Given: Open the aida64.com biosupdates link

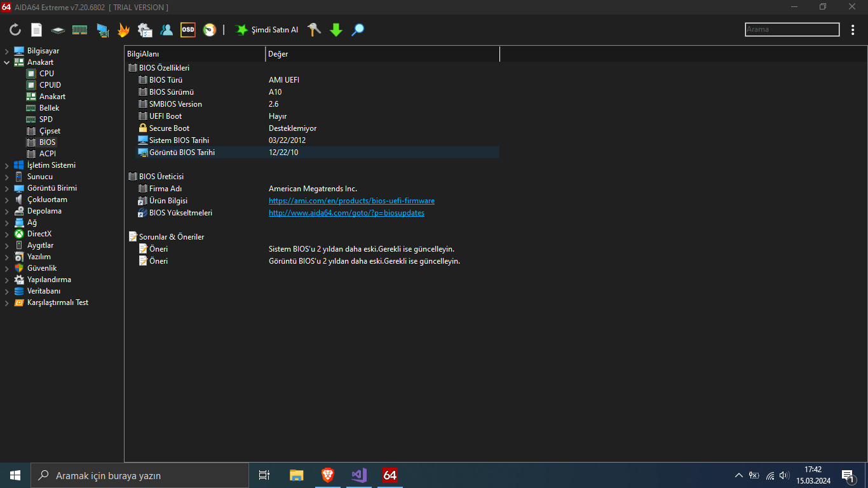Looking at the screenshot, I should [x=346, y=213].
